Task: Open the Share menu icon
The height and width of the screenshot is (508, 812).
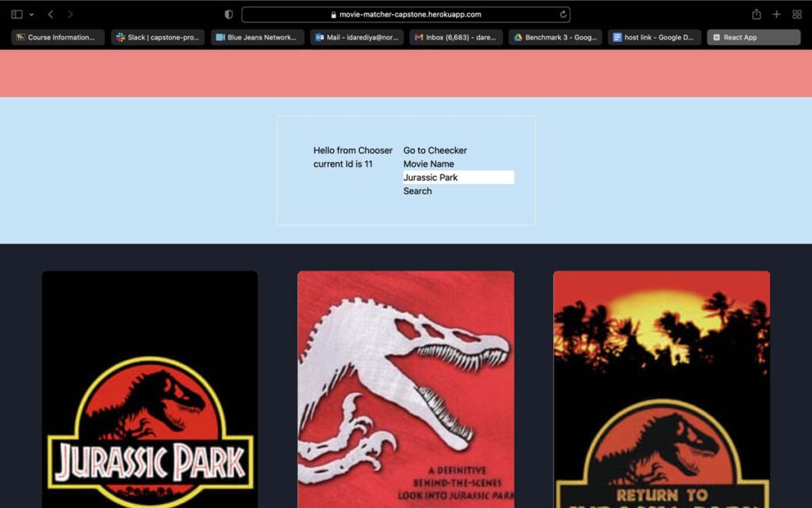Action: point(756,14)
